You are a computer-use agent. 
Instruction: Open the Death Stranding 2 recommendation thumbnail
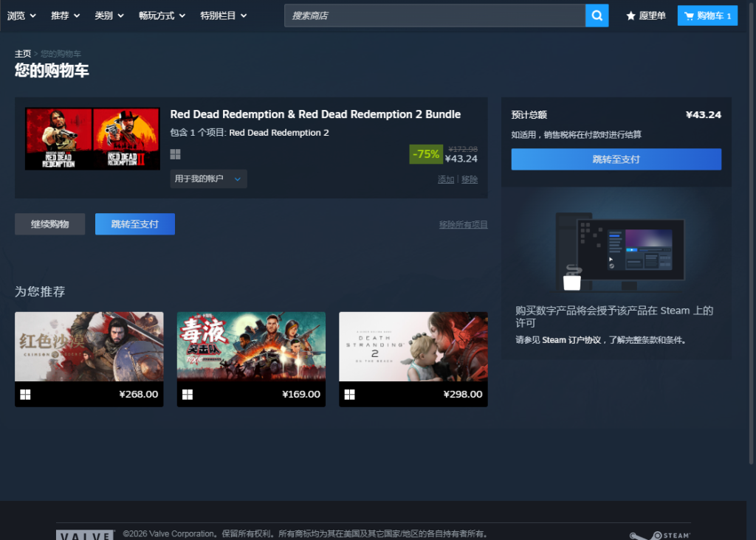tap(413, 346)
